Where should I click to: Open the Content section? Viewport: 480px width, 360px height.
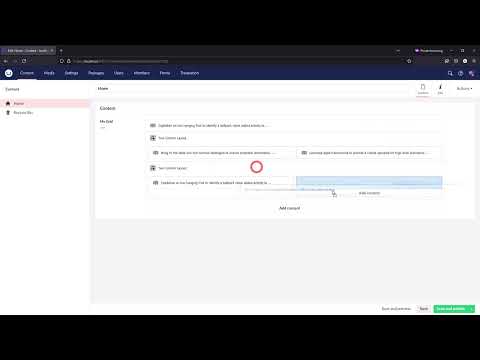tap(27, 73)
